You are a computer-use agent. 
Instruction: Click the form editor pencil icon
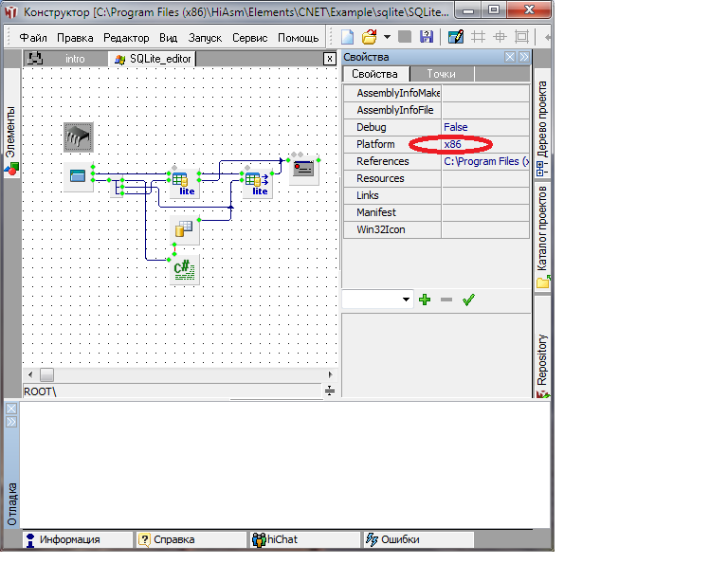click(x=456, y=37)
